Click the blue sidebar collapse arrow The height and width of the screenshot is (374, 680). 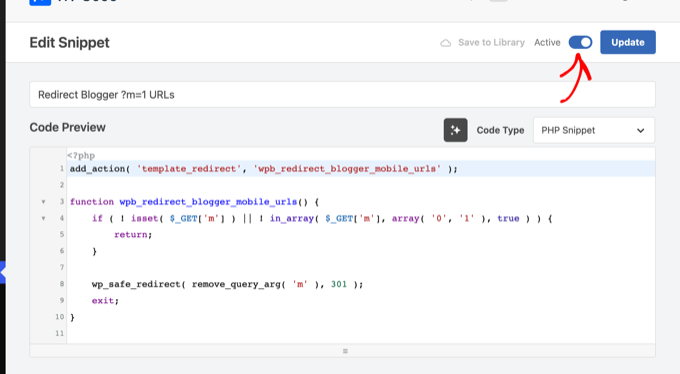coord(3,272)
